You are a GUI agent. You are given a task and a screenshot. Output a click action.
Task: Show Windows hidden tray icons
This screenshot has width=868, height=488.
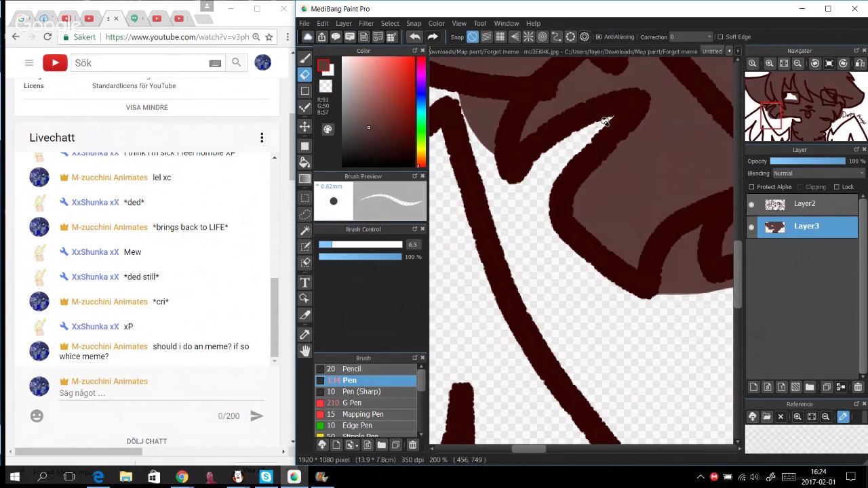point(701,477)
